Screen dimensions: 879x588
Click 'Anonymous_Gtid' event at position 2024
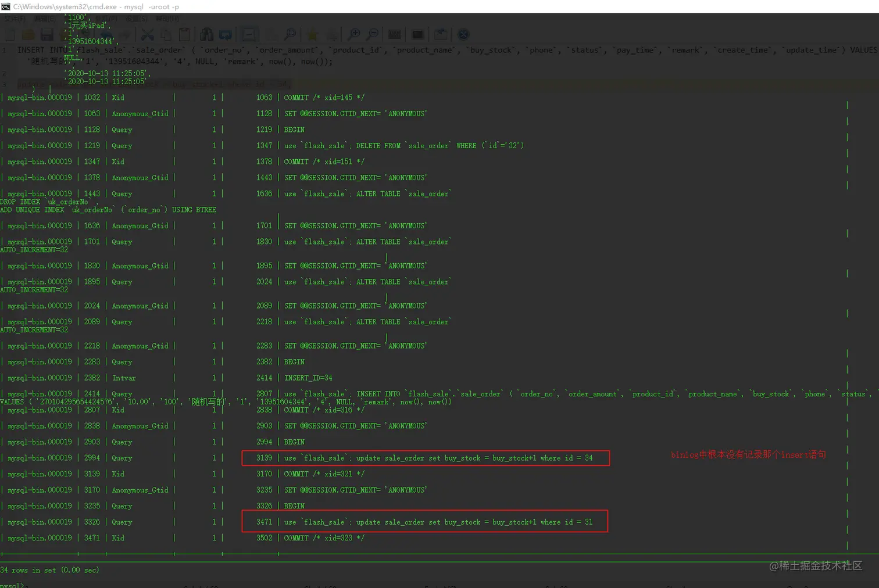(x=140, y=306)
